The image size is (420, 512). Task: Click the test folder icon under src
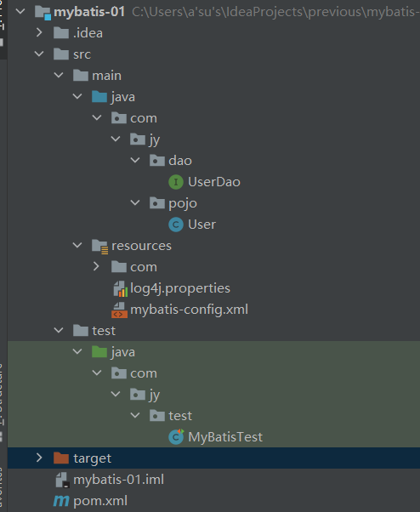tap(81, 331)
